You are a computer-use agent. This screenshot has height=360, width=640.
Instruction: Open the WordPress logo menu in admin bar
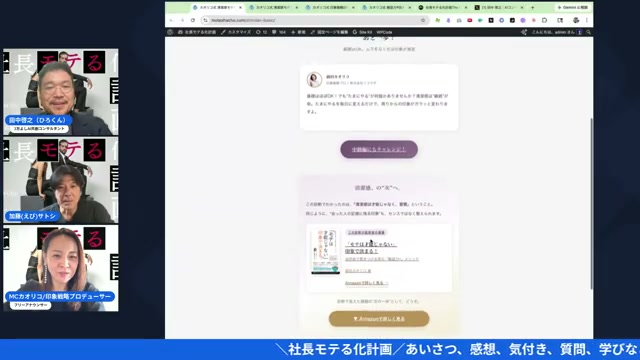coord(170,32)
